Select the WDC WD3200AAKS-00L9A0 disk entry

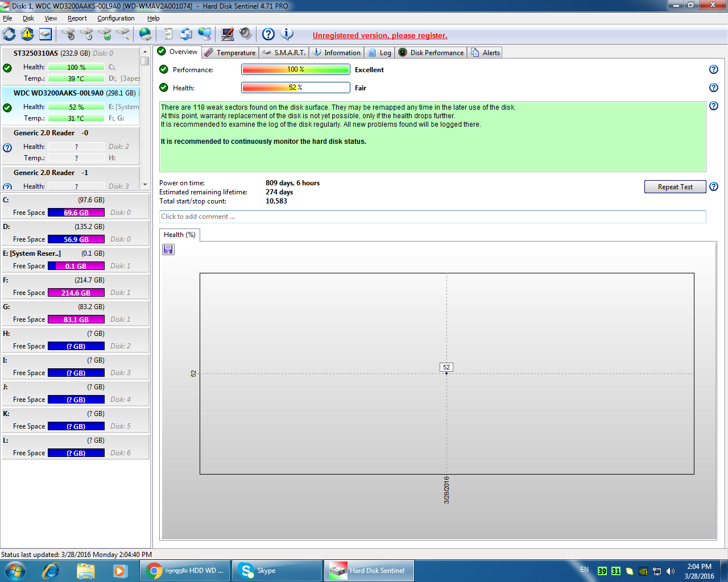click(x=71, y=106)
